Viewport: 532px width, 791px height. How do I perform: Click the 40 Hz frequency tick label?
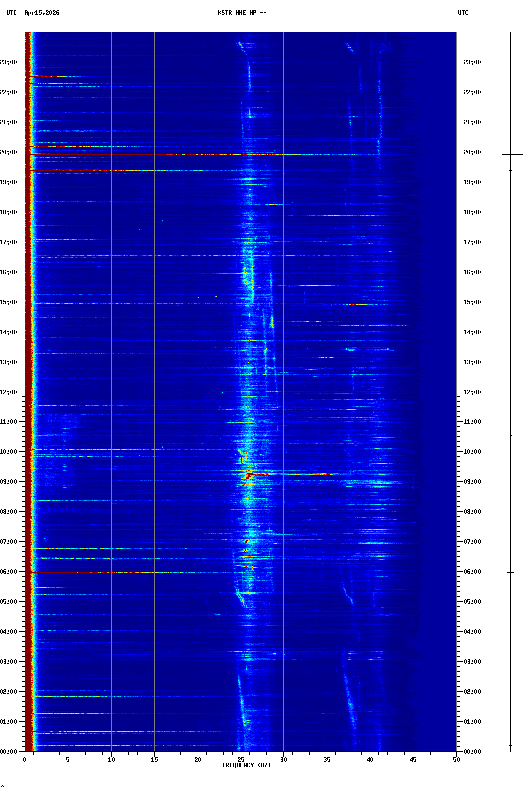pyautogui.click(x=370, y=760)
